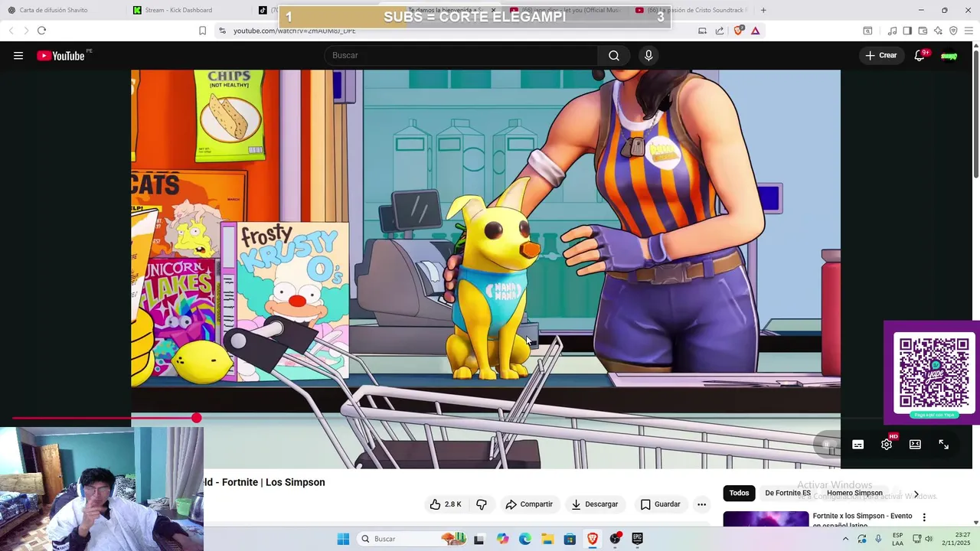Enter fullscreen on the video player
Image resolution: width=980 pixels, height=551 pixels.
[x=944, y=444]
